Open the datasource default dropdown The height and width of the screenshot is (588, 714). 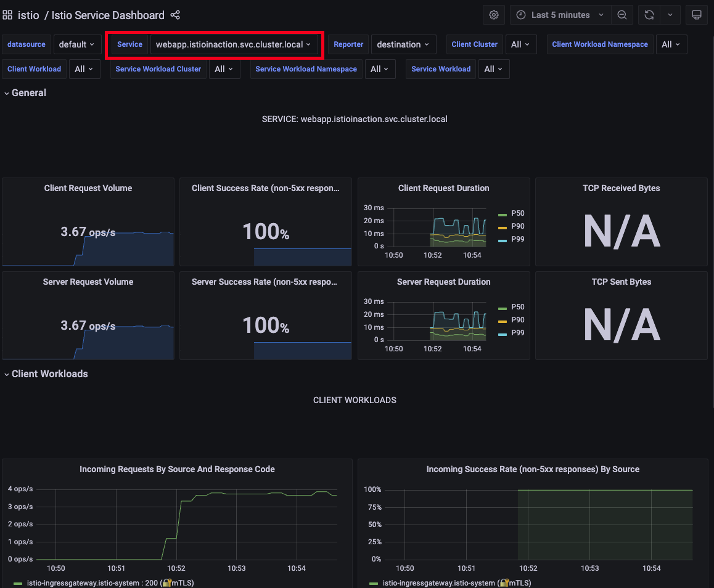[77, 44]
